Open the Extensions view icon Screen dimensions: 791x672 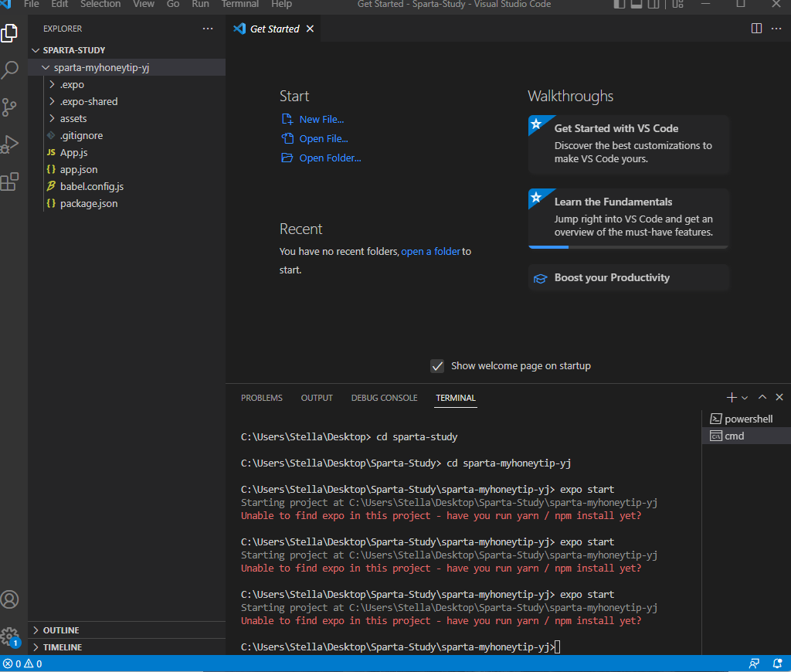pyautogui.click(x=9, y=182)
